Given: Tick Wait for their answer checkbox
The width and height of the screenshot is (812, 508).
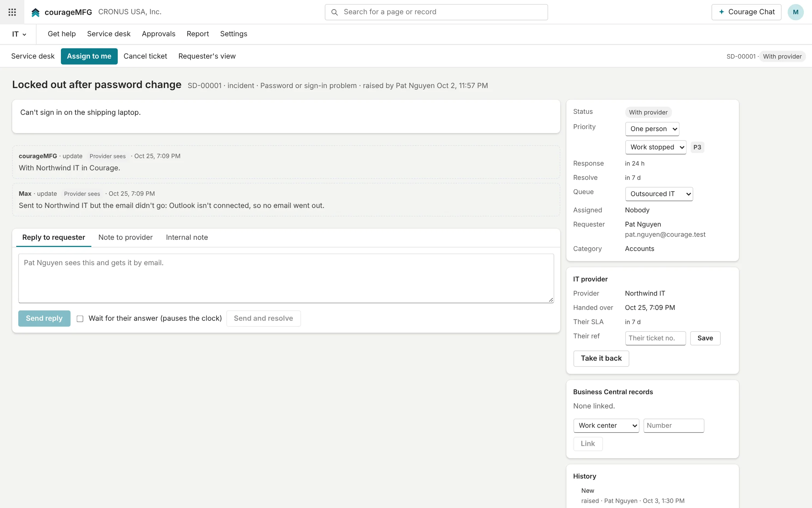Looking at the screenshot, I should [80, 319].
